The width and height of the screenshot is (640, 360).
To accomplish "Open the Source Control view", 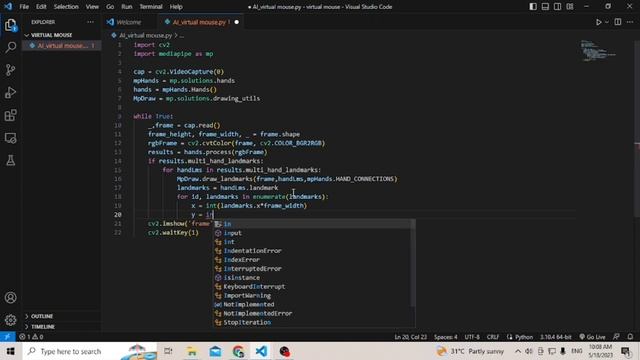I will pos(11,70).
